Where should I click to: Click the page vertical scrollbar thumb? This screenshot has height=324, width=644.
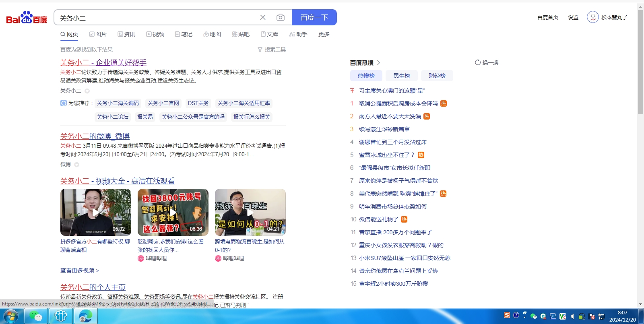point(640,62)
